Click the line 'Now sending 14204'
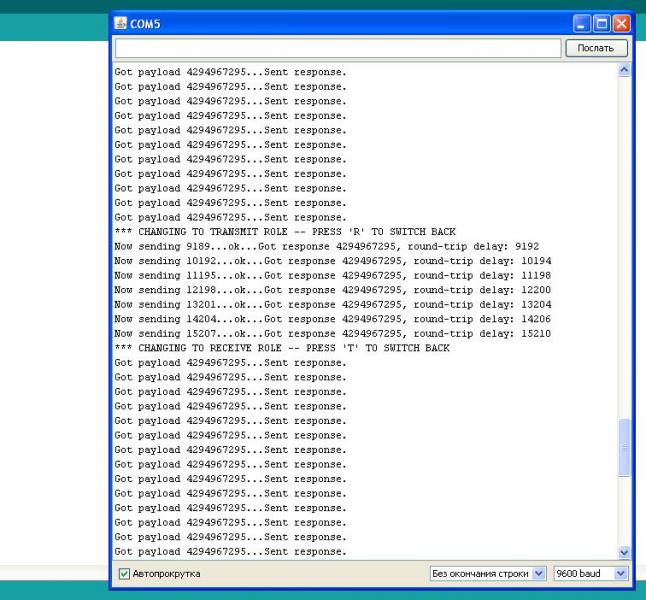 (332, 319)
